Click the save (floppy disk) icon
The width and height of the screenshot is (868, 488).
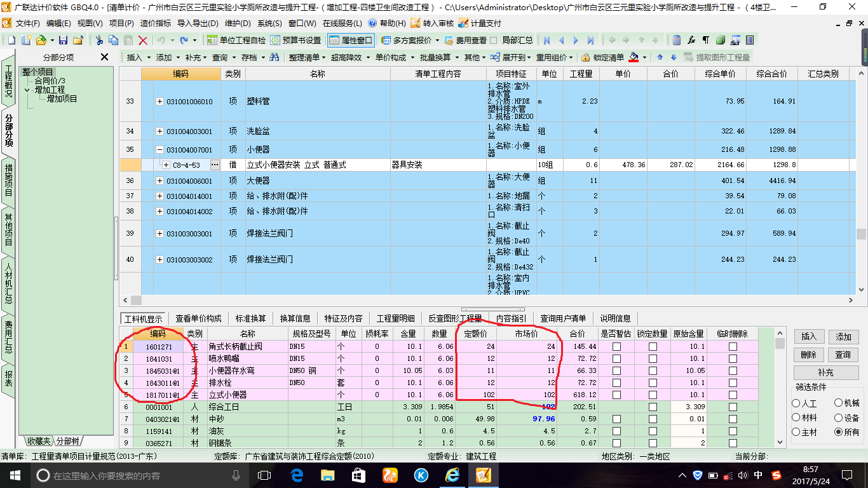(63, 40)
